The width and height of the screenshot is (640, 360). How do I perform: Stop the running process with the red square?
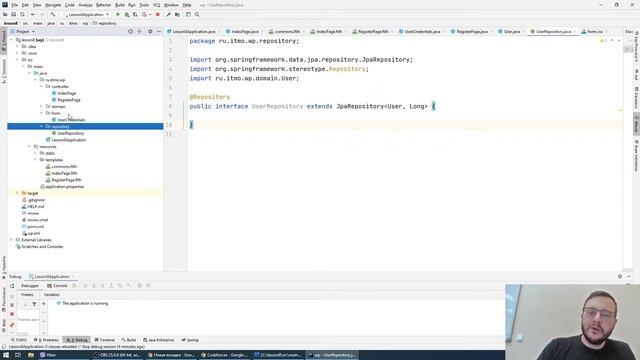pyautogui.click(x=158, y=14)
